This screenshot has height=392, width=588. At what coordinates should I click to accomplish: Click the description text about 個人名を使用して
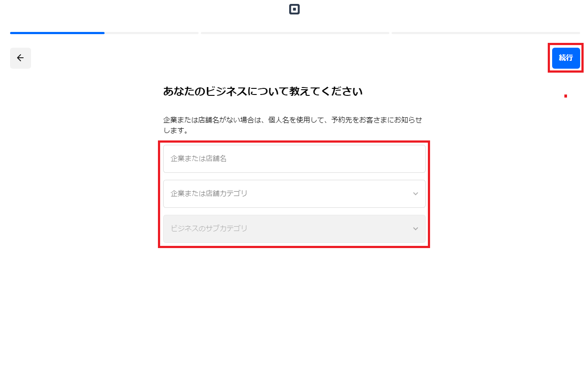click(292, 120)
